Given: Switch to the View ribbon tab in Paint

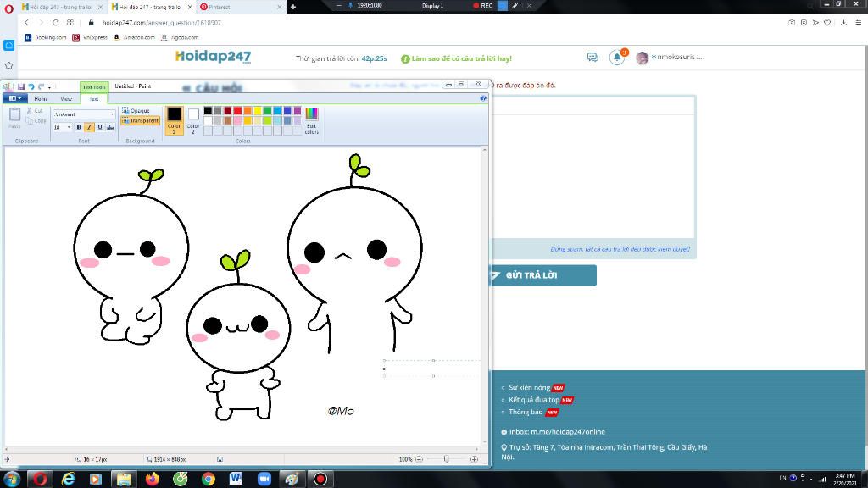Looking at the screenshot, I should pos(66,99).
